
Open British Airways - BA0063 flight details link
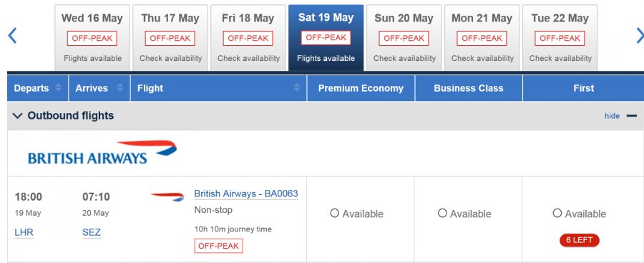tap(246, 194)
